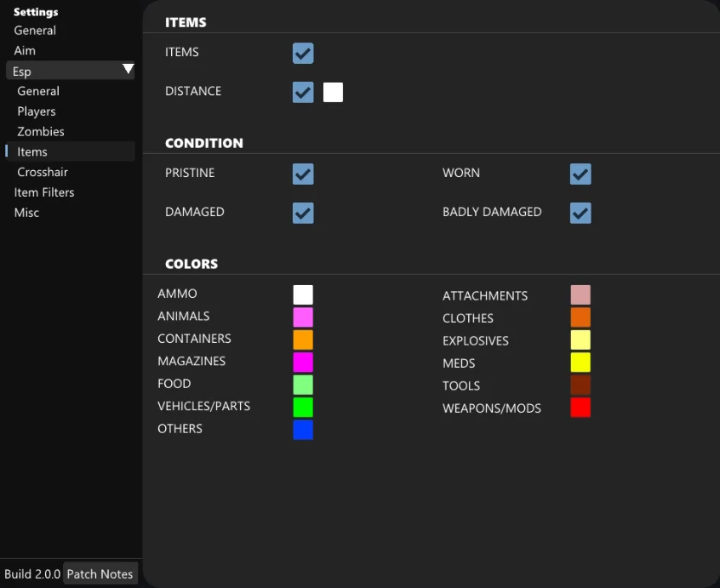The width and height of the screenshot is (720, 588).
Task: Open the white DISTANCE color swatch
Action: coord(333,92)
